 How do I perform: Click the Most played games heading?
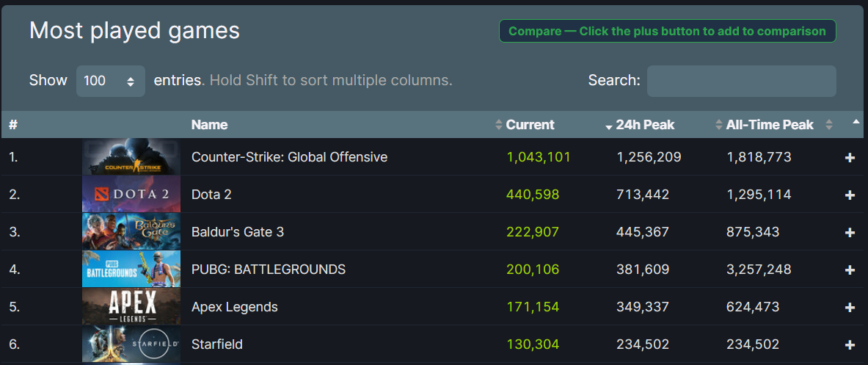pos(134,31)
